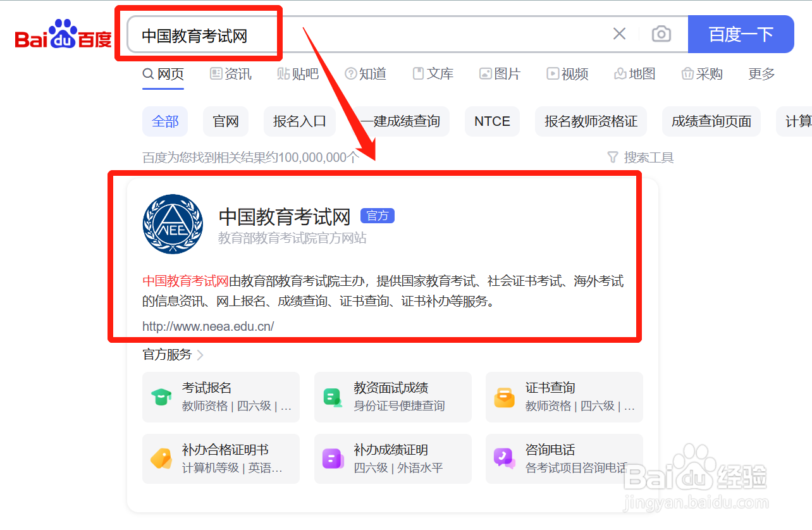Open the 咨询电话 service card
812x530 pixels.
pos(564,459)
